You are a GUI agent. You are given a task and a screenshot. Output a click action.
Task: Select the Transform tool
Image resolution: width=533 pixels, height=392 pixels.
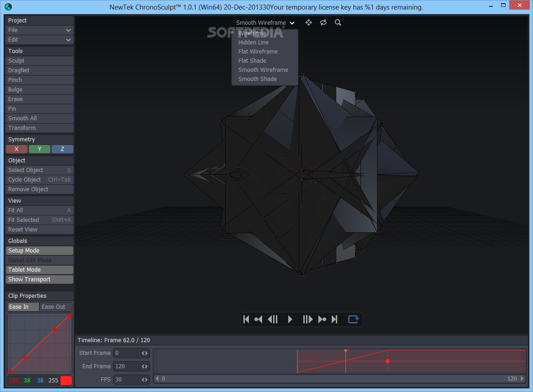(39, 128)
